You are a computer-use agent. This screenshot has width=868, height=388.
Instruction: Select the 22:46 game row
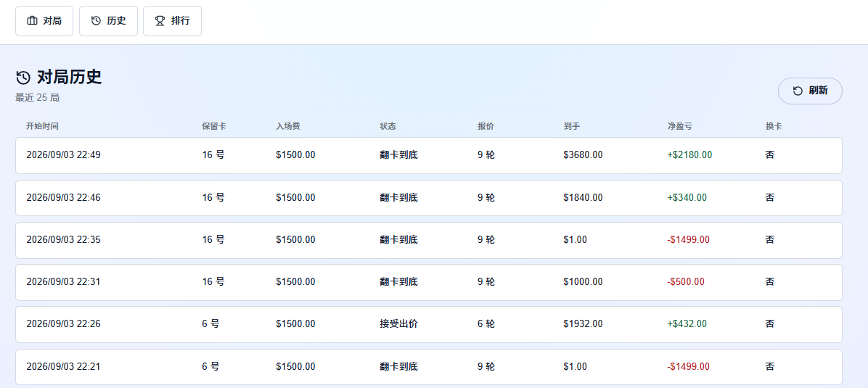428,197
